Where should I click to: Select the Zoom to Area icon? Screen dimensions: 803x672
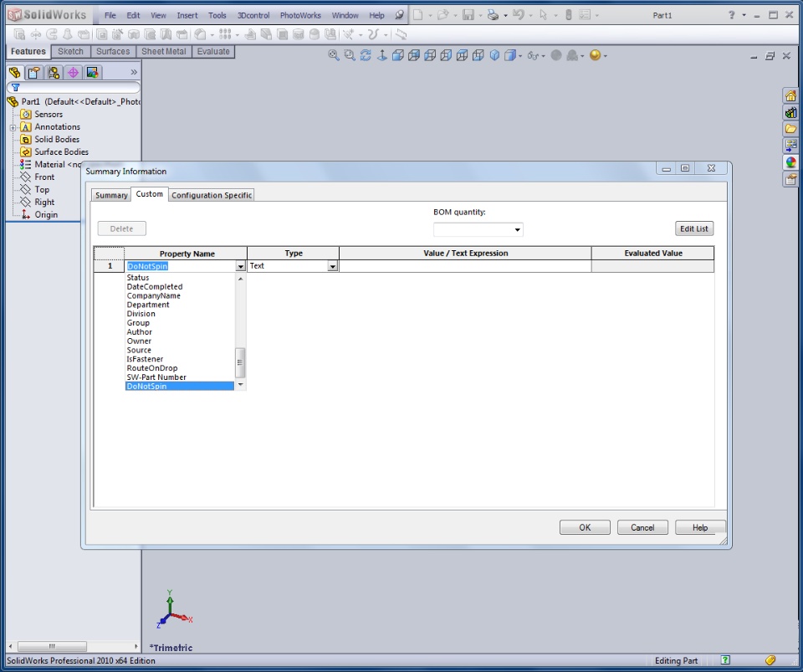350,55
